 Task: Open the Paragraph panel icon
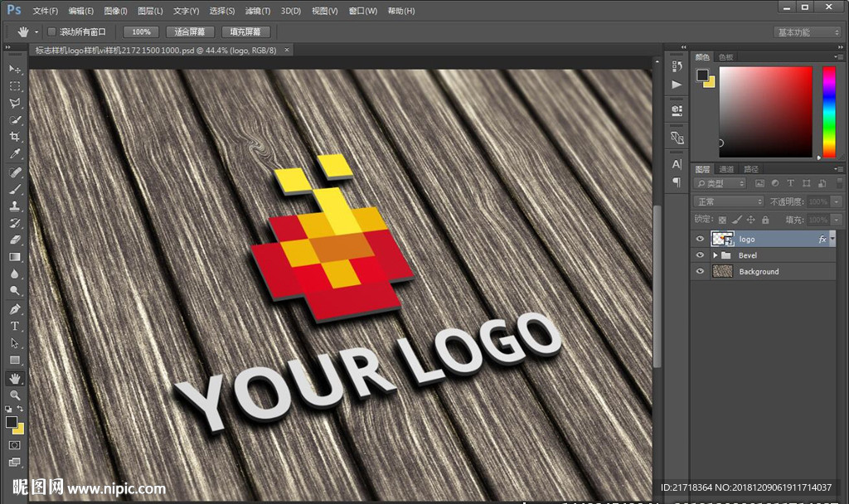(x=677, y=182)
